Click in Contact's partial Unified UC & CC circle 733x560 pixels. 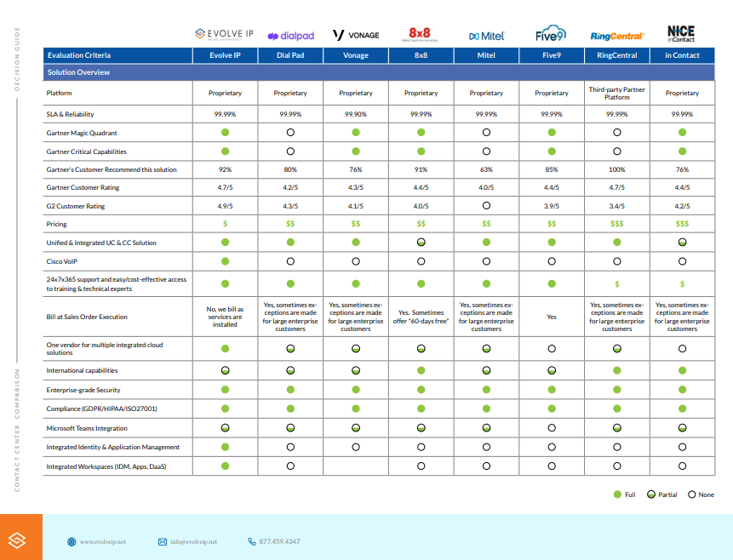pos(683,243)
